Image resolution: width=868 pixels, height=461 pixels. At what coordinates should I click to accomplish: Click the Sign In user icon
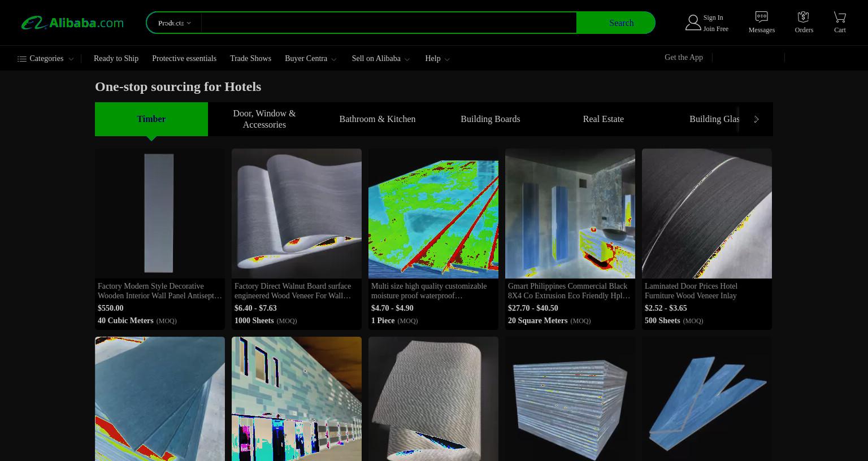[x=693, y=23]
